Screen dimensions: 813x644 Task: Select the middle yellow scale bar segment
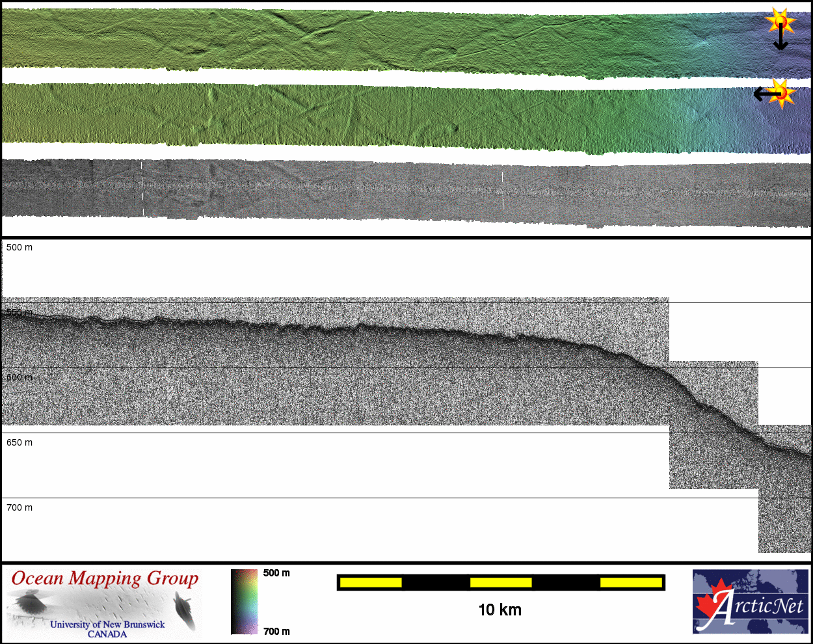(501, 582)
